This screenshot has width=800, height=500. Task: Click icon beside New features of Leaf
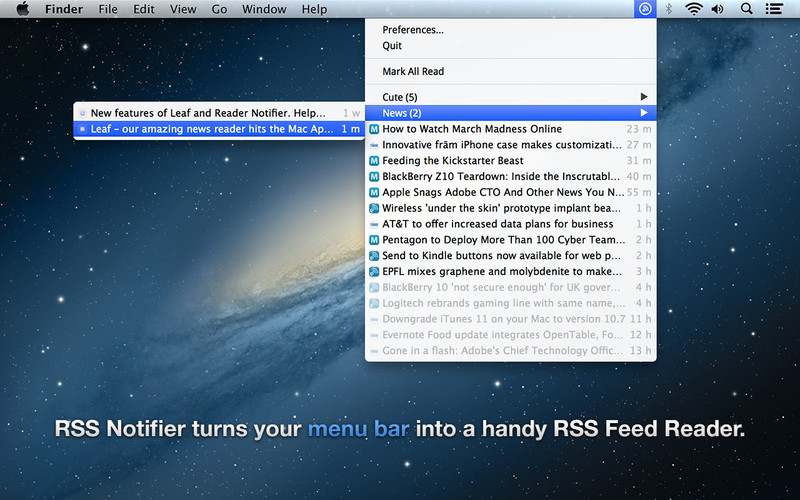[x=83, y=113]
